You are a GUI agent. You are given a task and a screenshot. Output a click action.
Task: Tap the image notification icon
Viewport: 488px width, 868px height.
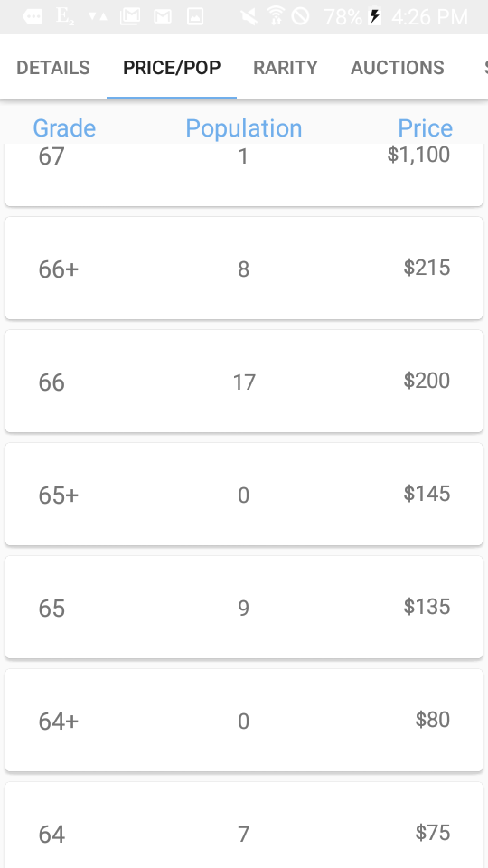[x=195, y=16]
